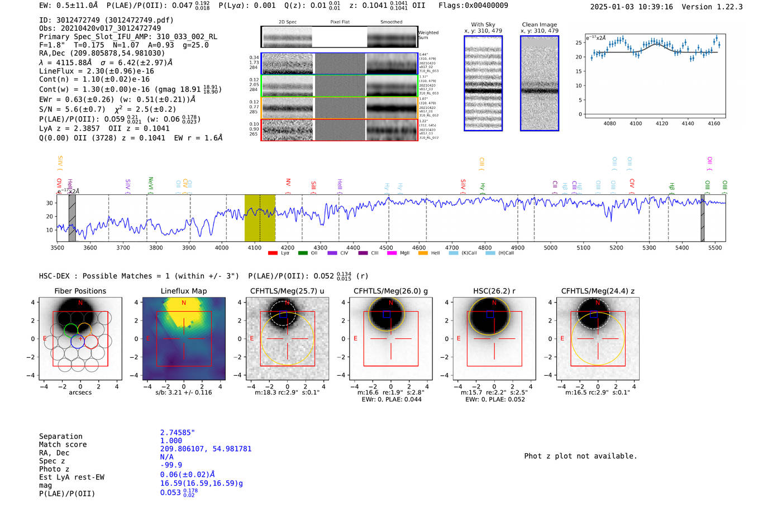Select 's/b: 3.21 +/- 0.116' caption
This screenshot has width=782, height=532.
[x=184, y=392]
